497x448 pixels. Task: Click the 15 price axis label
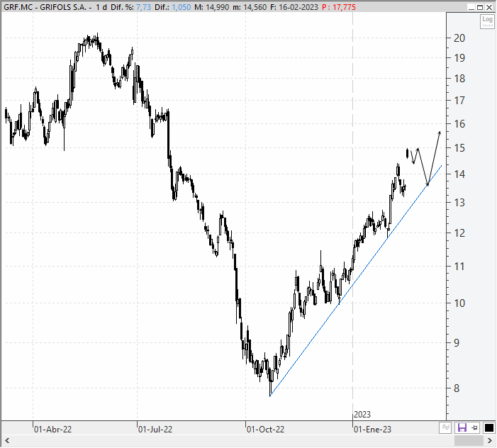pyautogui.click(x=459, y=148)
